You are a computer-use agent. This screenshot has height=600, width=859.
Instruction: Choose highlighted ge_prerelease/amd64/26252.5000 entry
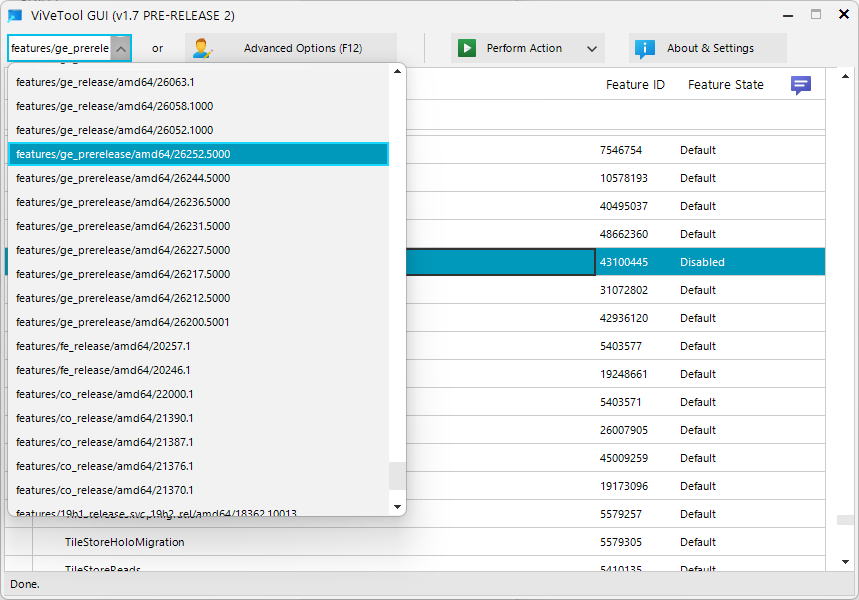click(198, 154)
